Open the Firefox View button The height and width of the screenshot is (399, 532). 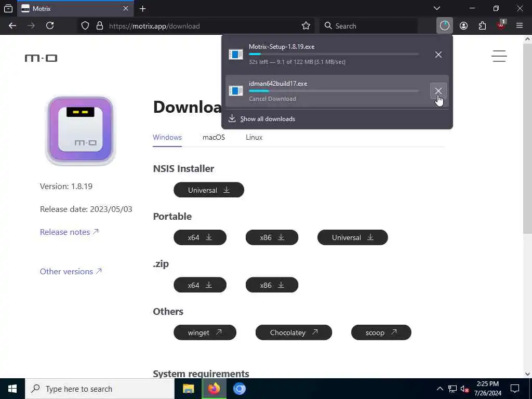click(x=8, y=8)
